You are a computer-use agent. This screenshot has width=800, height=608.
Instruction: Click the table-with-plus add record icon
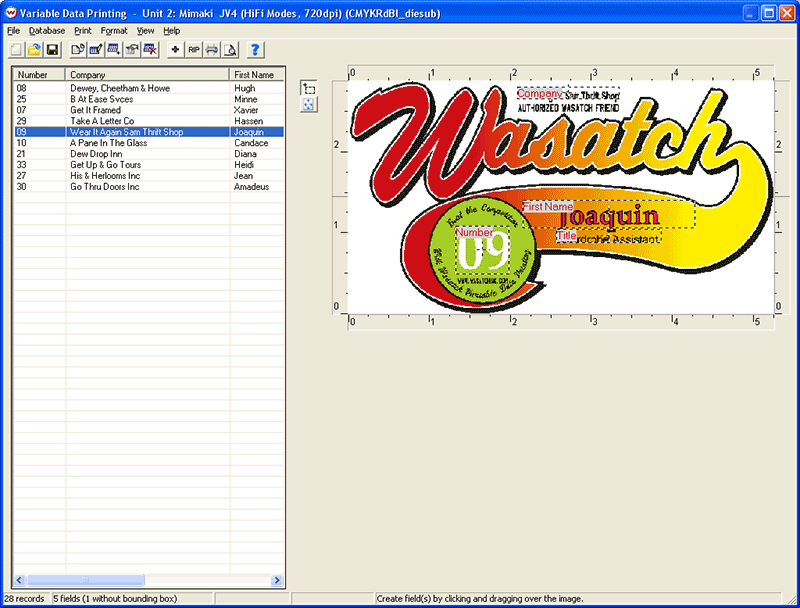114,50
